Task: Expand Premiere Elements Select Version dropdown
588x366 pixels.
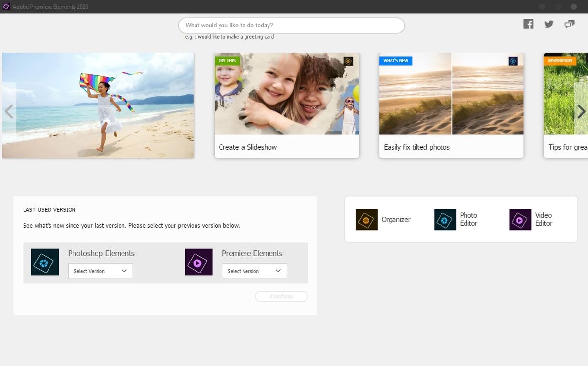Action: 254,271
